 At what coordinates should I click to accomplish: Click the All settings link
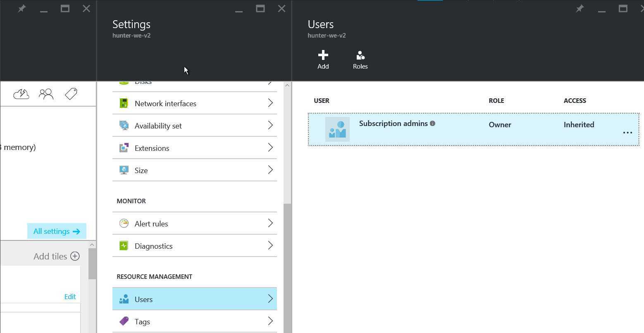(x=57, y=231)
